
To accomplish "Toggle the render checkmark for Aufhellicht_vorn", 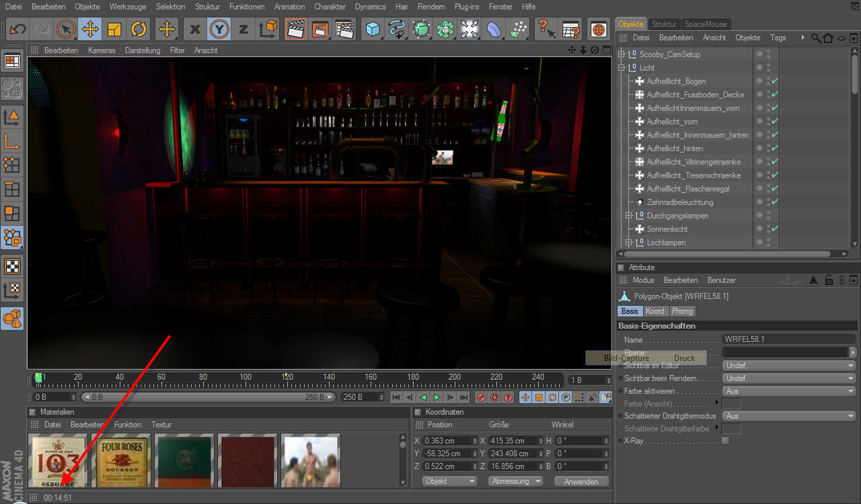I will pyautogui.click(x=775, y=122).
